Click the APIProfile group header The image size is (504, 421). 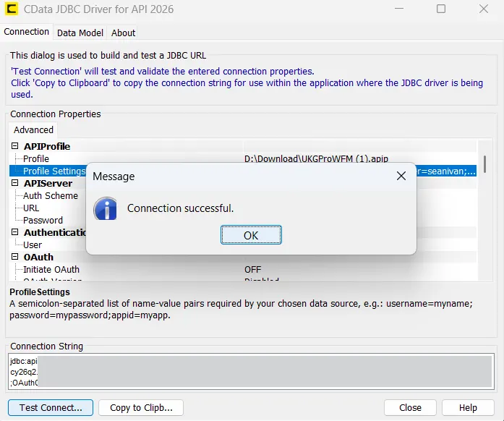(47, 146)
